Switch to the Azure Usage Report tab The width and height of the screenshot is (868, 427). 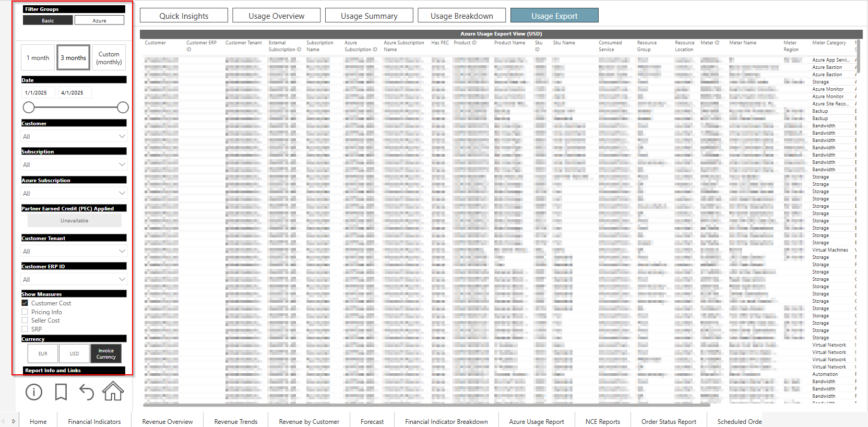coord(537,421)
